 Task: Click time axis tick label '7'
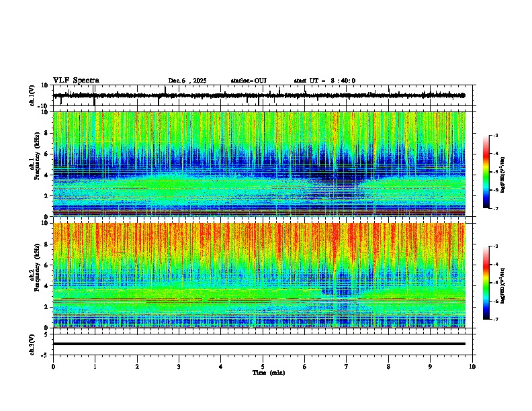click(347, 367)
